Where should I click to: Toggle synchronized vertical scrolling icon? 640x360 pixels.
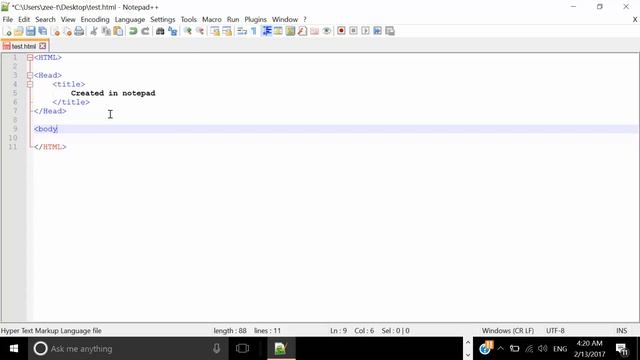pos(215,31)
